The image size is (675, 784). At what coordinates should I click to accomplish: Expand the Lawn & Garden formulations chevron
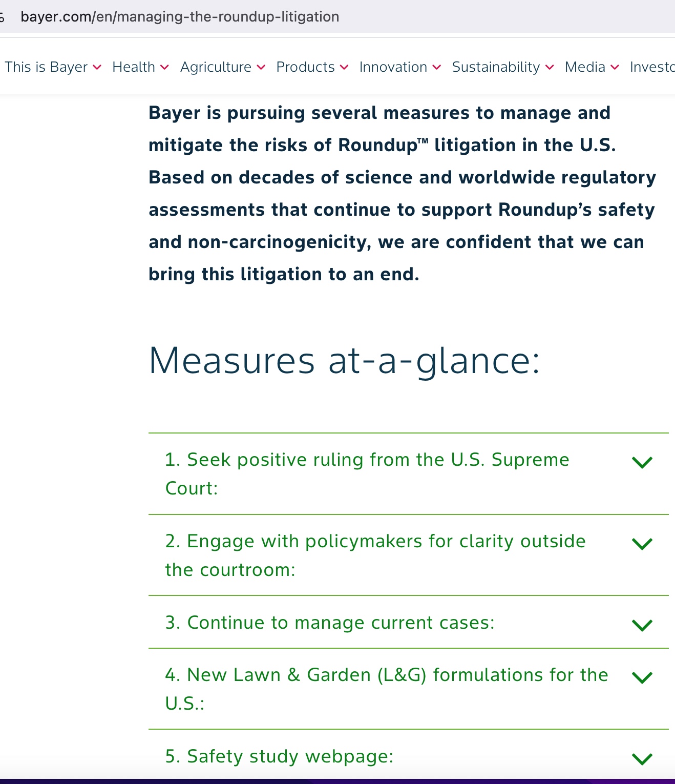click(x=642, y=677)
